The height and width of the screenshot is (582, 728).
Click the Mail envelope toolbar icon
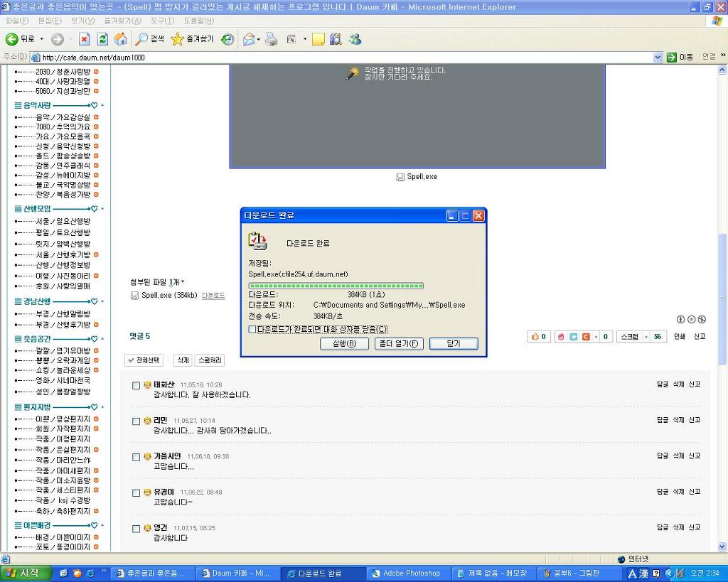click(x=249, y=40)
